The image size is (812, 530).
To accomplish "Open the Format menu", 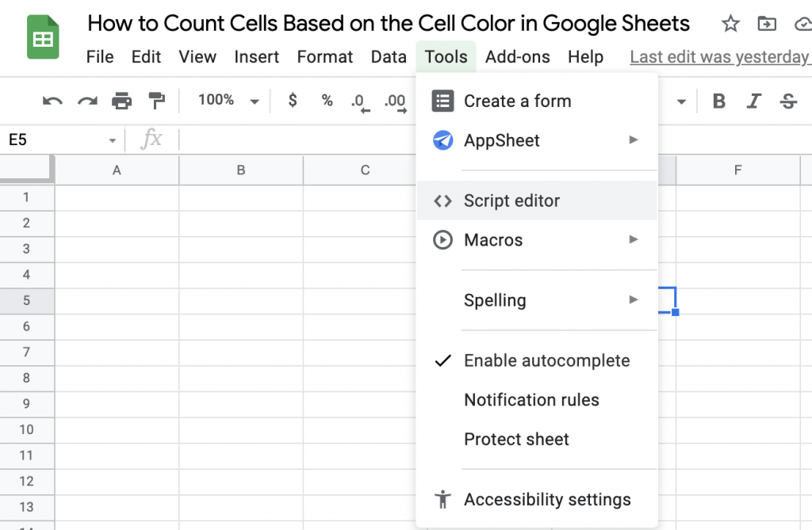I will pos(324,56).
